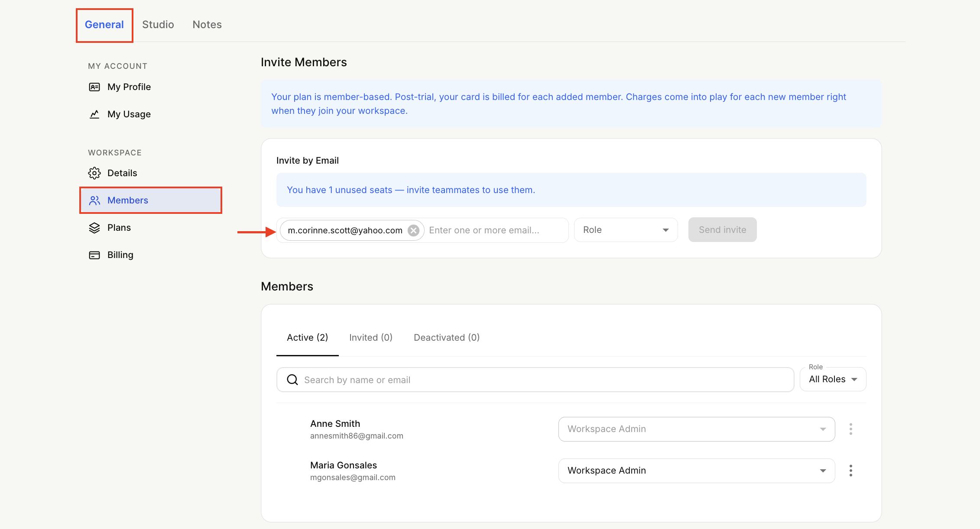Click the email annesmith86@gmail.com
Viewport: 980px width, 529px height.
coord(357,436)
